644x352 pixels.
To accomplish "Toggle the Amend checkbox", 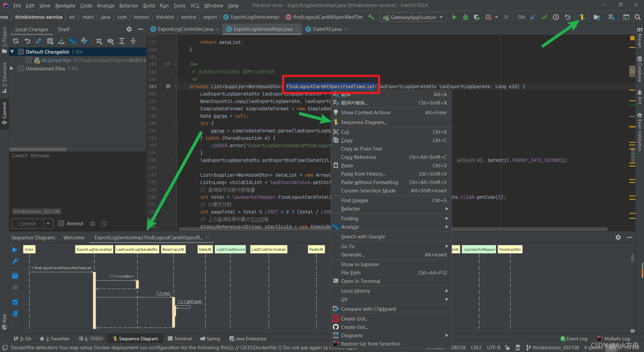I will click(x=61, y=224).
